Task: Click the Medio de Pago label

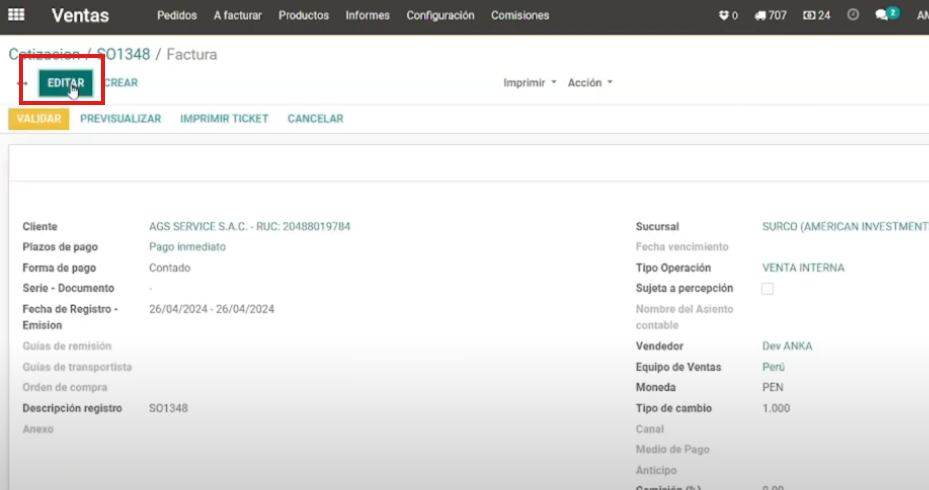Action: click(672, 450)
